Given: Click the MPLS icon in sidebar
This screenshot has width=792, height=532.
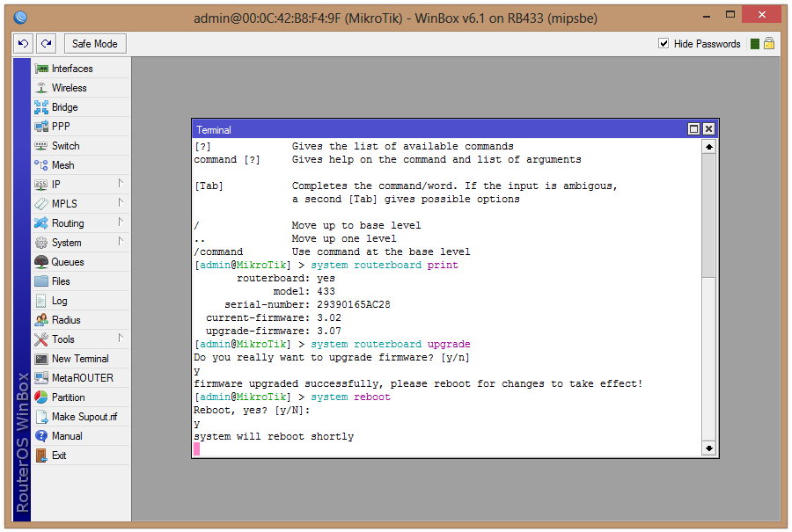Looking at the screenshot, I should (41, 204).
